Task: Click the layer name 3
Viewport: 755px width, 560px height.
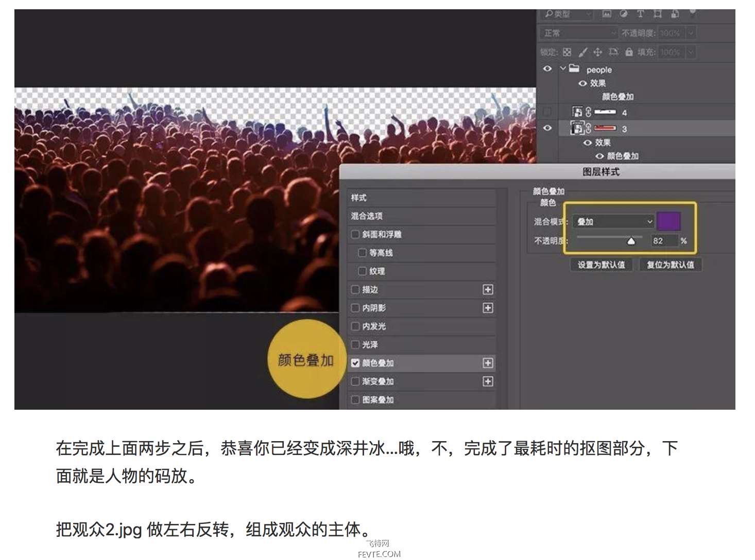Action: pyautogui.click(x=624, y=129)
